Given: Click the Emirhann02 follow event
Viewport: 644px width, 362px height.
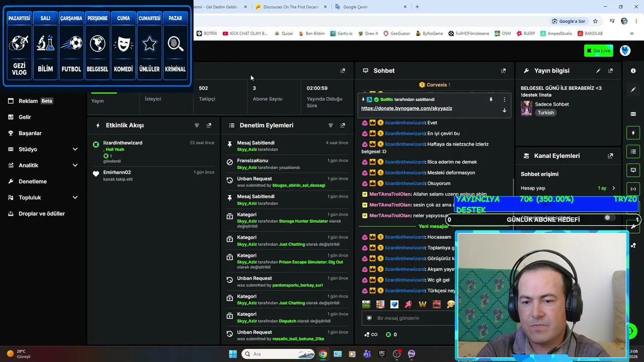Looking at the screenshot, I should [x=153, y=175].
